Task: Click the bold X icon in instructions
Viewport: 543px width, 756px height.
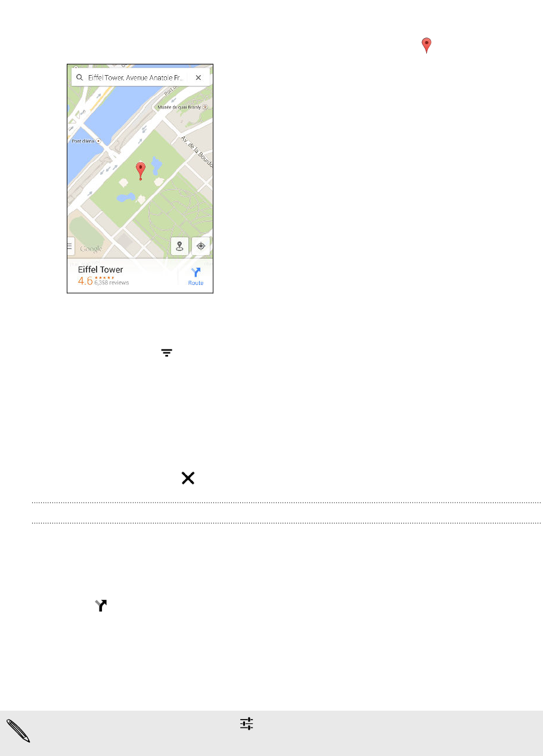Action: [x=188, y=478]
